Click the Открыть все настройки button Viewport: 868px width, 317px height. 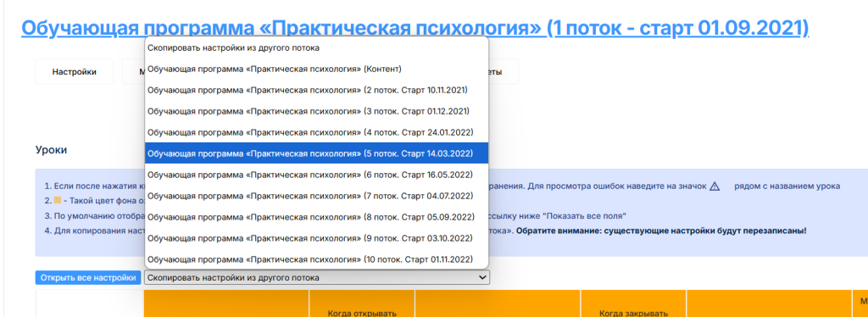[x=88, y=278]
